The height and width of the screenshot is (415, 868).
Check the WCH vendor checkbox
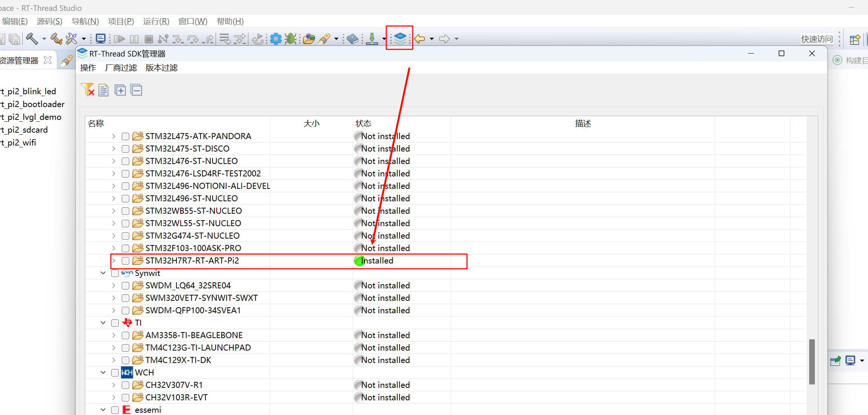point(115,373)
